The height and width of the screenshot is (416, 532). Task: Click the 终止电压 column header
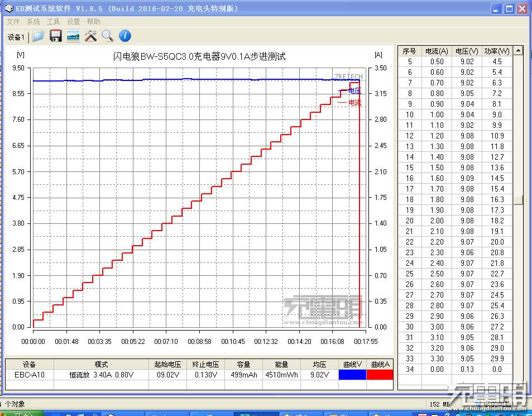point(205,365)
